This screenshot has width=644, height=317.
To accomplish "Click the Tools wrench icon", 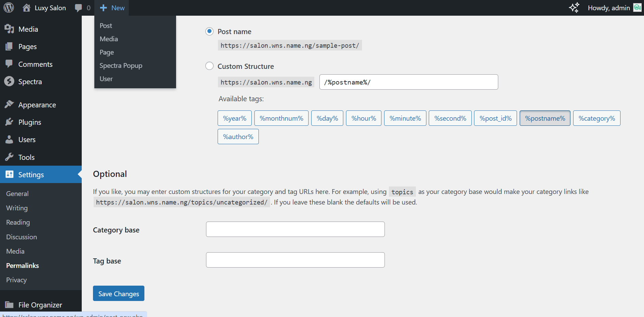I will 9,157.
